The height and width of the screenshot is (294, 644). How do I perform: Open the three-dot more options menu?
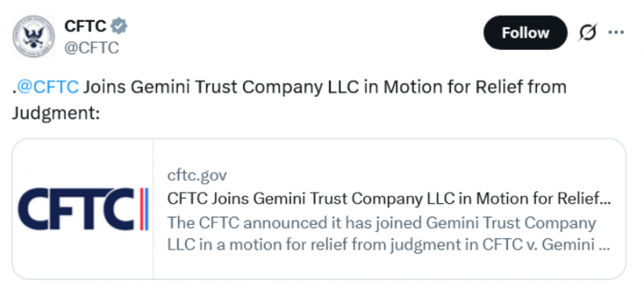(616, 32)
